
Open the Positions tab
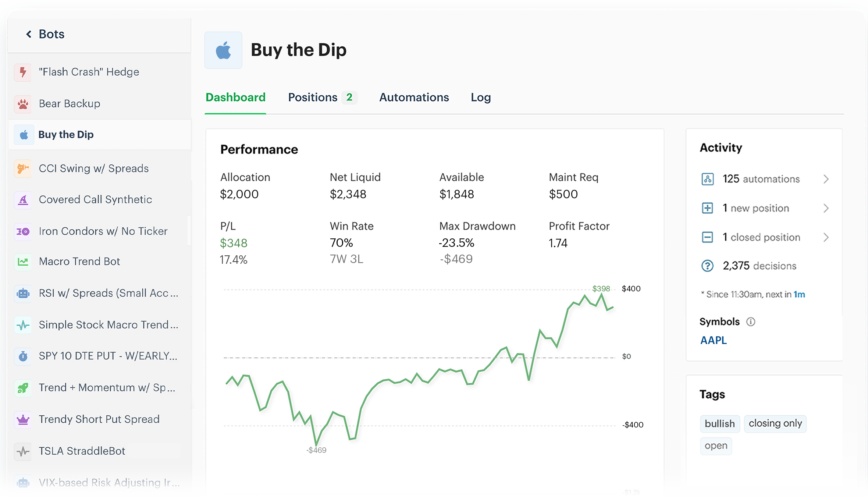pyautogui.click(x=313, y=97)
